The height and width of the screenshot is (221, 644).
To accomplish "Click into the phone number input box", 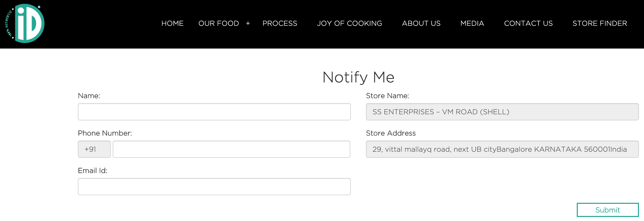I will (x=231, y=149).
